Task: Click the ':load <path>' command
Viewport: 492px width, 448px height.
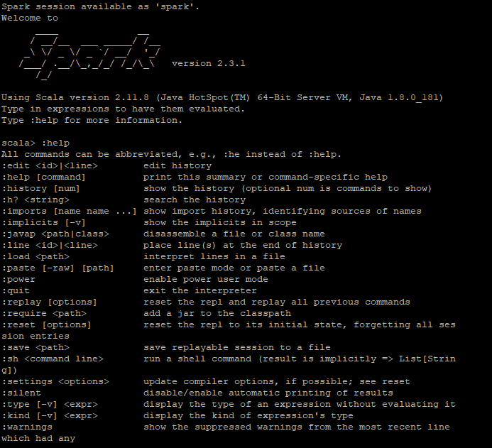Action: (35, 256)
